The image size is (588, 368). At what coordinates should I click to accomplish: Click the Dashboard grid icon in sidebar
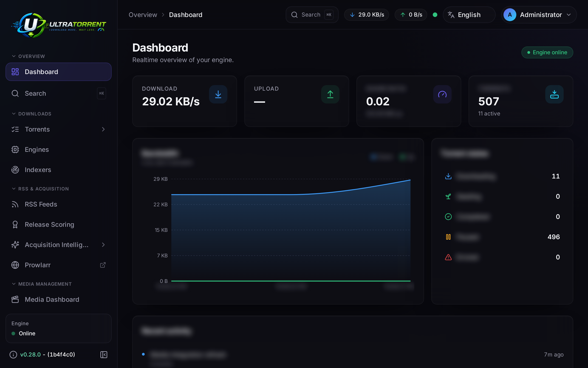pyautogui.click(x=15, y=72)
